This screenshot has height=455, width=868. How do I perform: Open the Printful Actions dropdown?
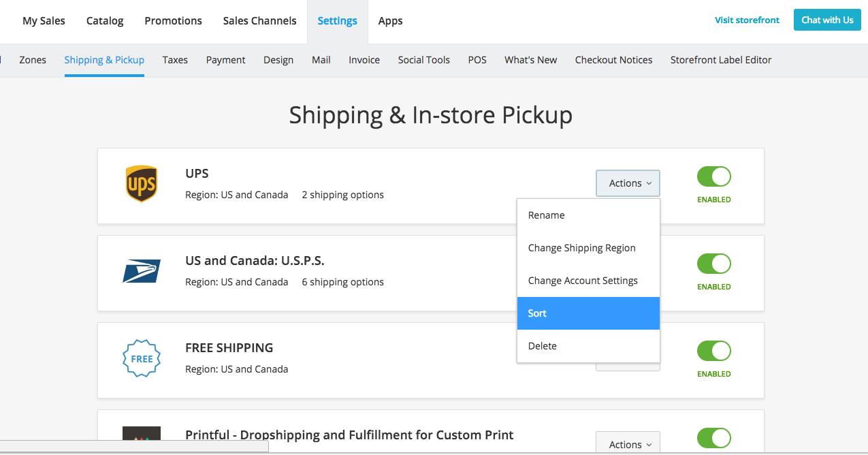(628, 443)
